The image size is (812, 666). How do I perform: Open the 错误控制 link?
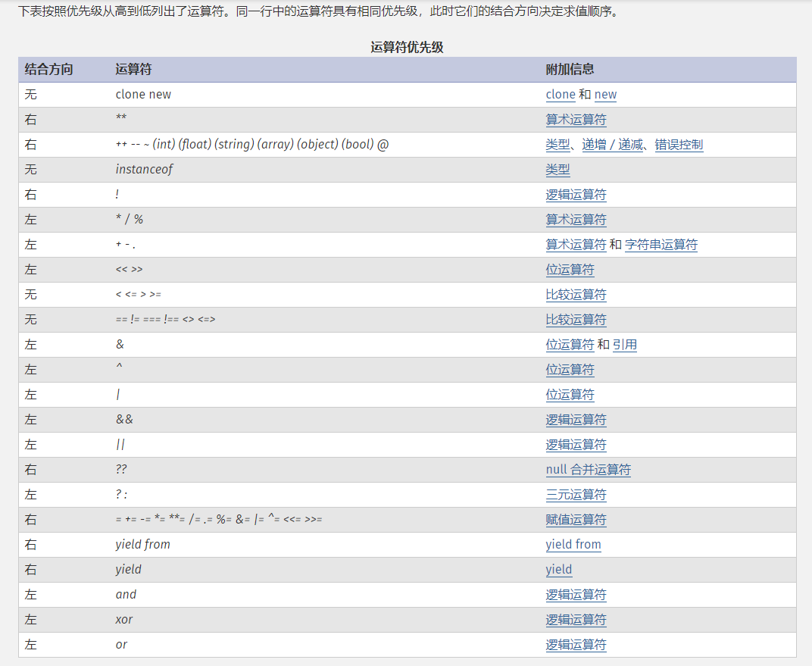pos(679,145)
